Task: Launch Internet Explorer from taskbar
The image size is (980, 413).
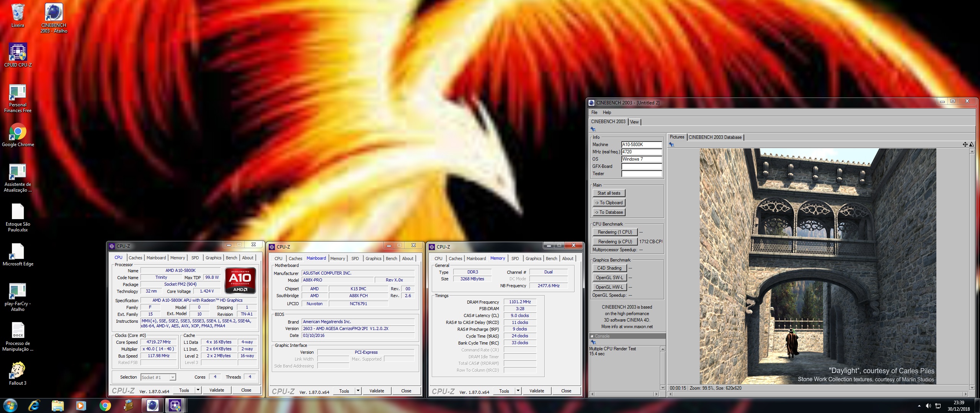Action: (x=34, y=405)
